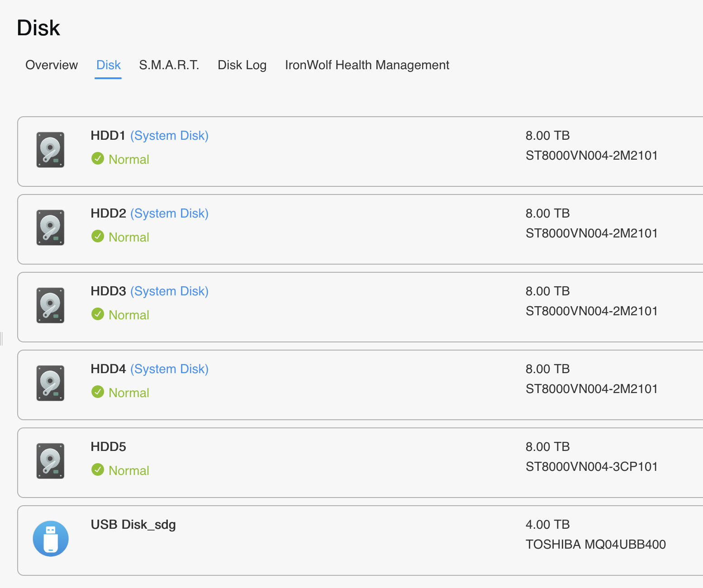Click HDD3 8.00 TB capacity value
703x588 pixels.
547,291
